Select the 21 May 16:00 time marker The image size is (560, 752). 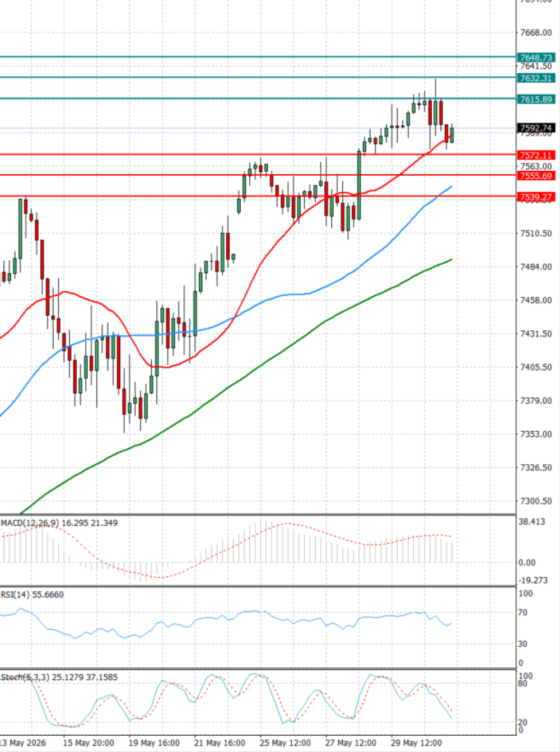pyautogui.click(x=220, y=743)
